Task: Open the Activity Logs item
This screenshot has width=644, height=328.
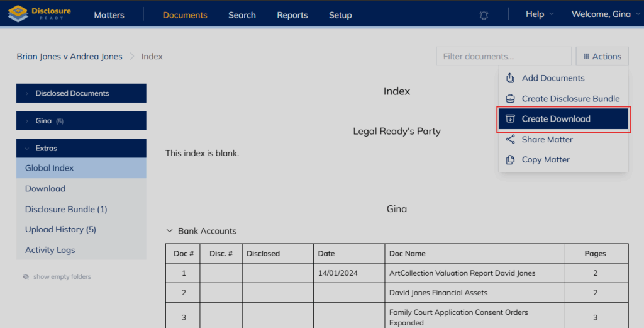Action: 50,250
